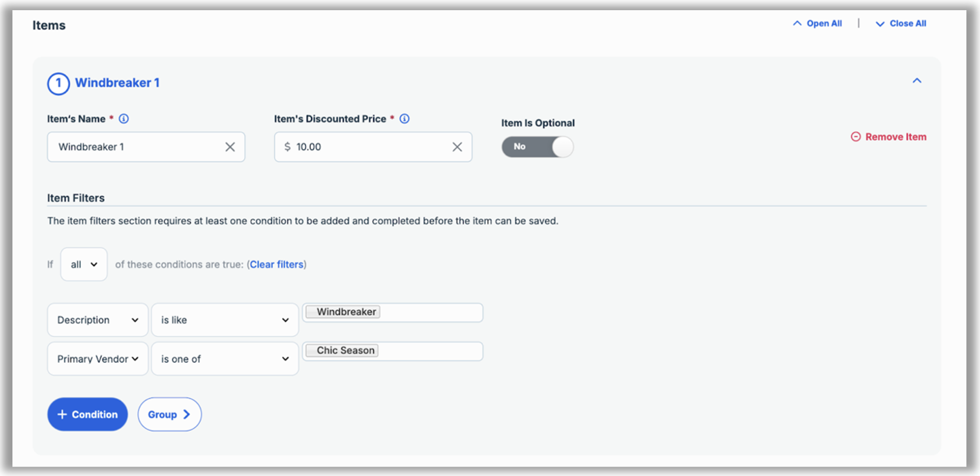Image resolution: width=980 pixels, height=476 pixels.
Task: Click the Chic Season vendor value field
Action: click(430, 351)
